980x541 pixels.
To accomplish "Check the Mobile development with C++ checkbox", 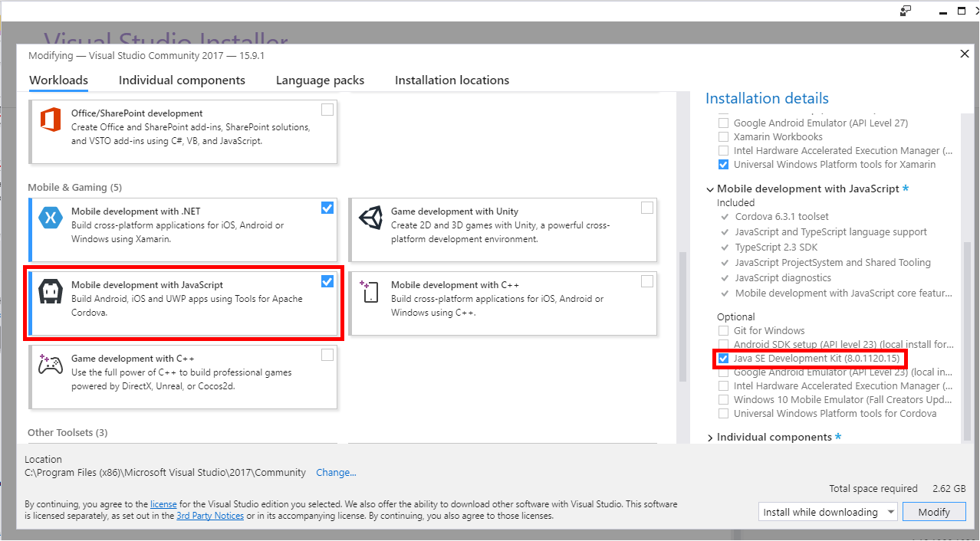I will [x=647, y=281].
